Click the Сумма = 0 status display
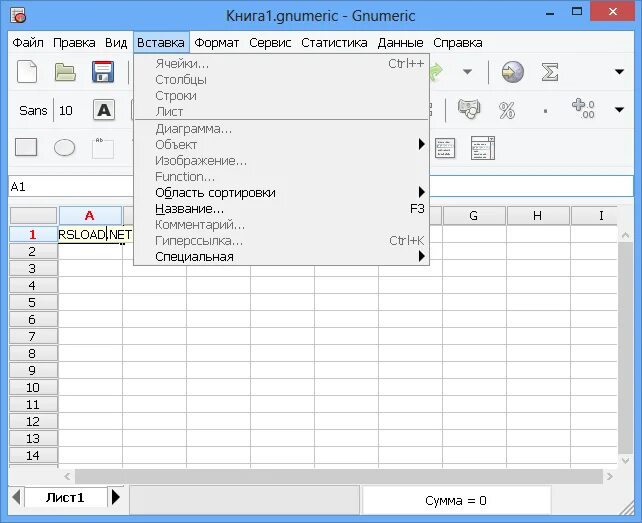The image size is (642, 523). tap(456, 500)
